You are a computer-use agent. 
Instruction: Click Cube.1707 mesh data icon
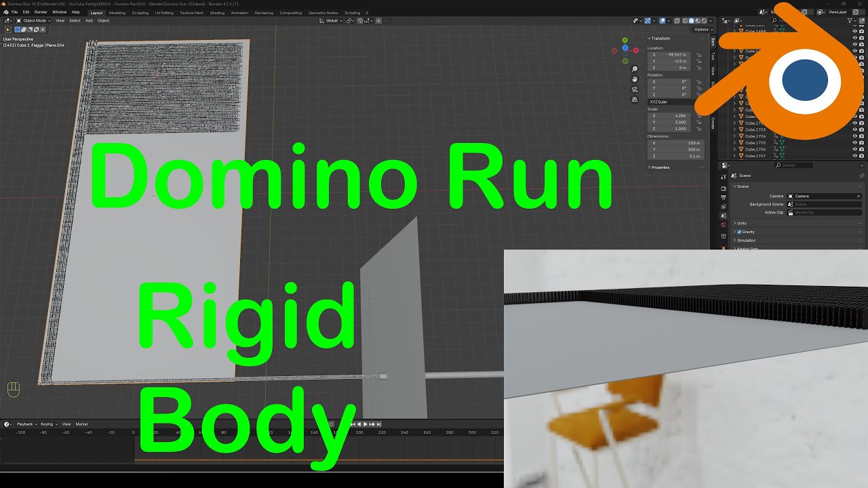coord(782,156)
